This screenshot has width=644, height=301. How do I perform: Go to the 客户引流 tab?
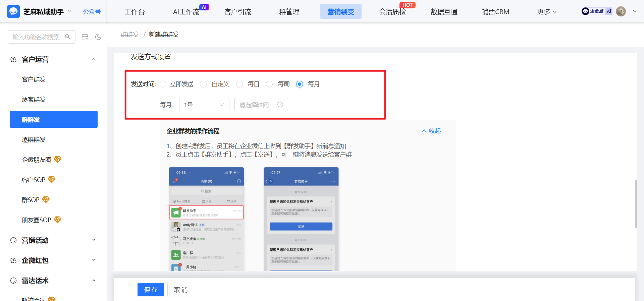click(238, 12)
